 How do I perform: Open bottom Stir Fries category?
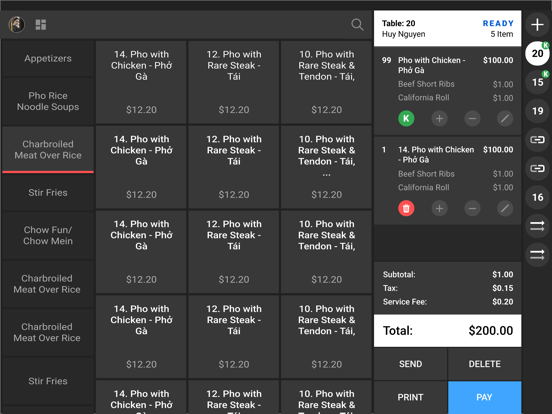(x=48, y=381)
